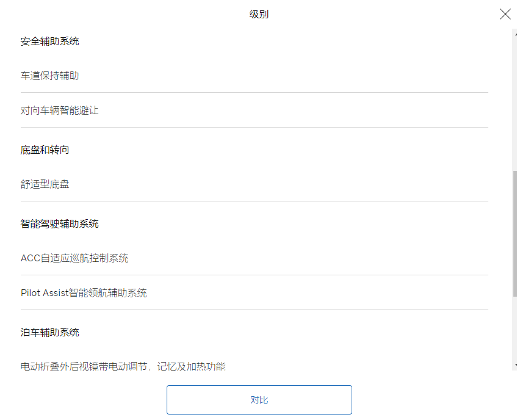Select the 安全辅助系统 section heading

click(49, 42)
